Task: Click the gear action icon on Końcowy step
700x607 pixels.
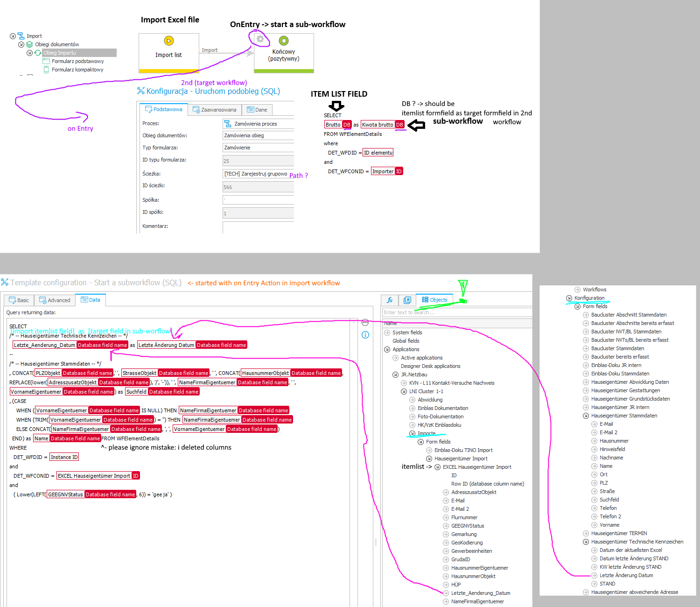Action: 260,39
